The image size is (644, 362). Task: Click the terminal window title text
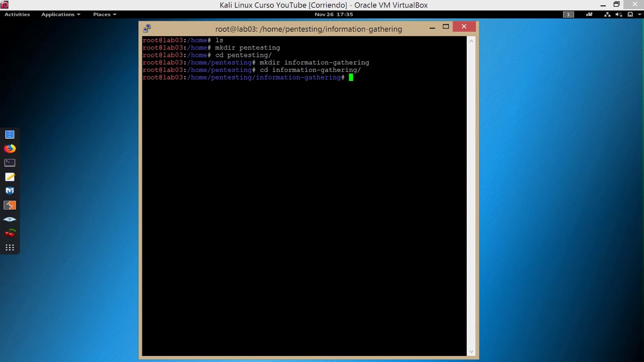click(308, 29)
